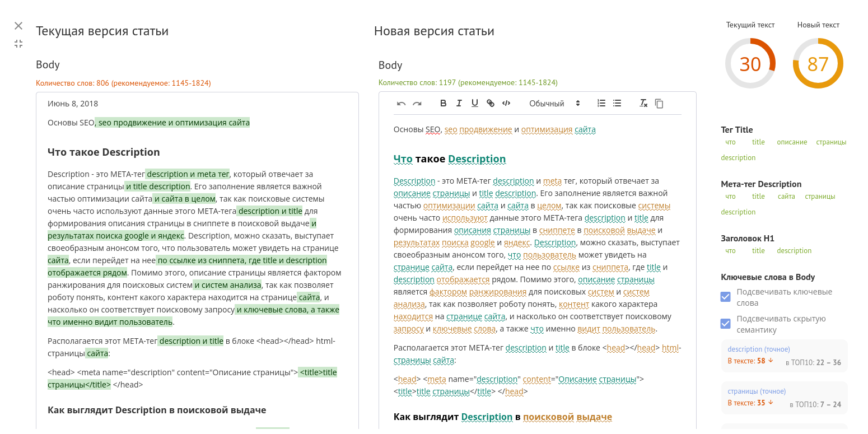868x434 pixels.
Task: Click the down arrow beside В тексте: 58
Action: point(771,361)
